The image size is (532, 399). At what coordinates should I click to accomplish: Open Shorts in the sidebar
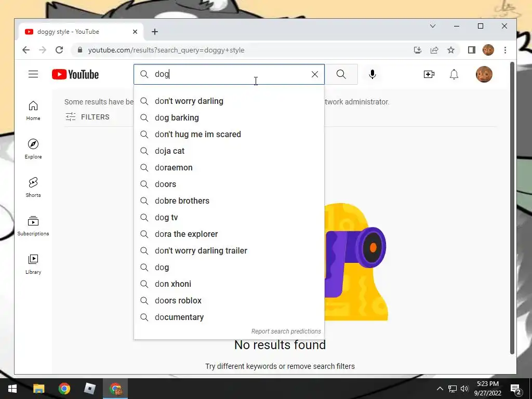(33, 187)
